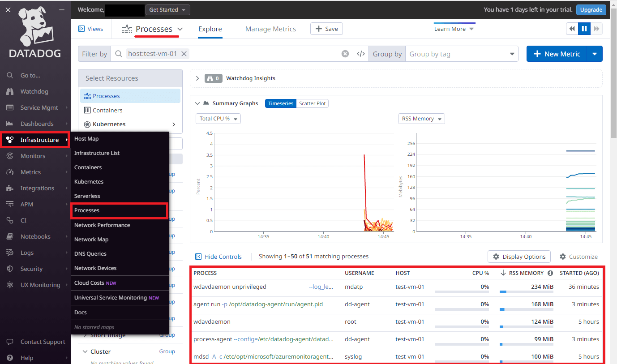Open Dashboards in the sidebar

[37, 124]
